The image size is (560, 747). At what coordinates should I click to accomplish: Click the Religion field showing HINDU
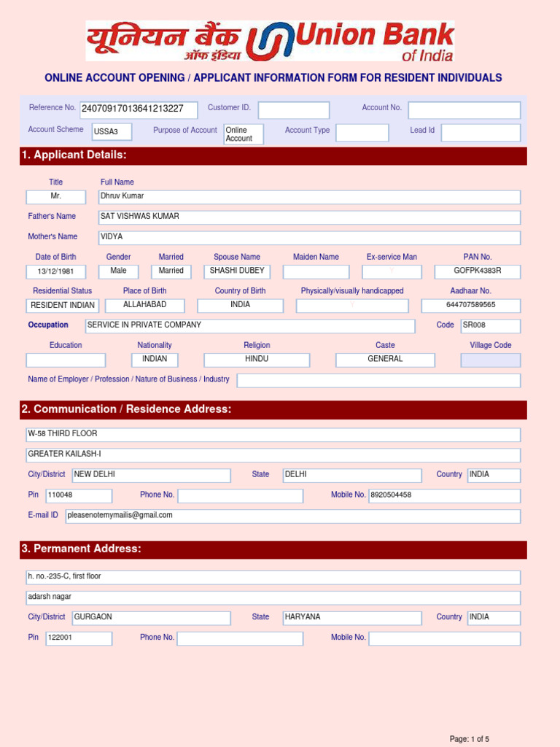257,360
